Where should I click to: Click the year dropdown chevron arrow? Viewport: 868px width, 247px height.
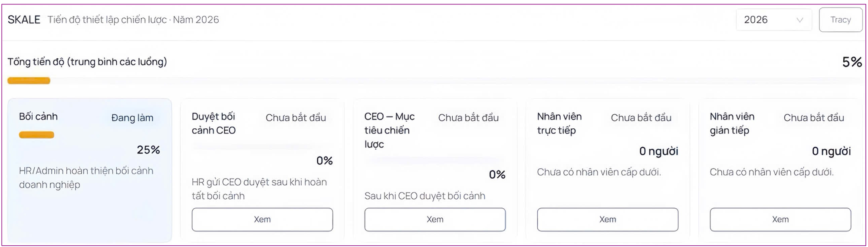[x=799, y=20]
